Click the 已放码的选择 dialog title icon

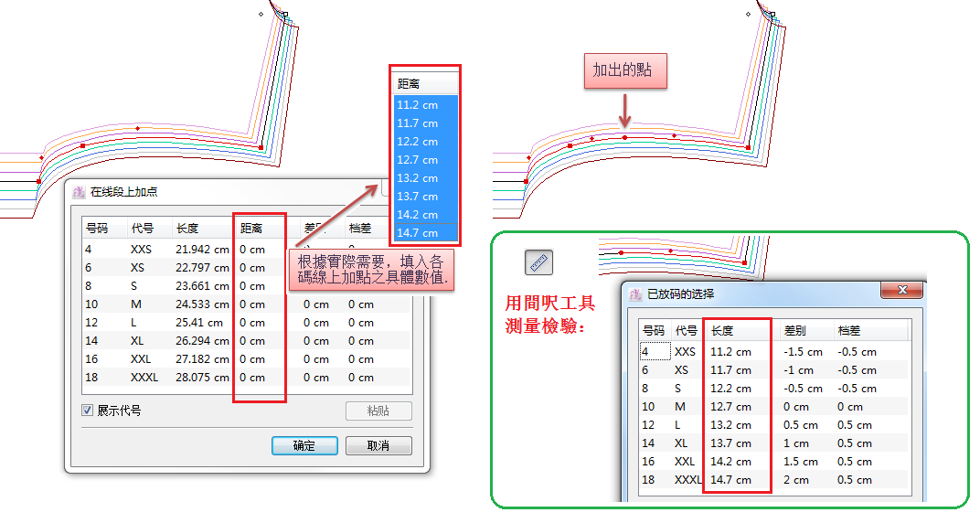(x=635, y=294)
